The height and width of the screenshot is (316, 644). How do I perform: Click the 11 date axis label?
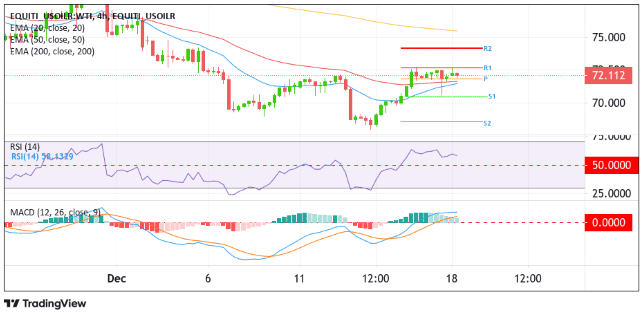[x=299, y=278]
